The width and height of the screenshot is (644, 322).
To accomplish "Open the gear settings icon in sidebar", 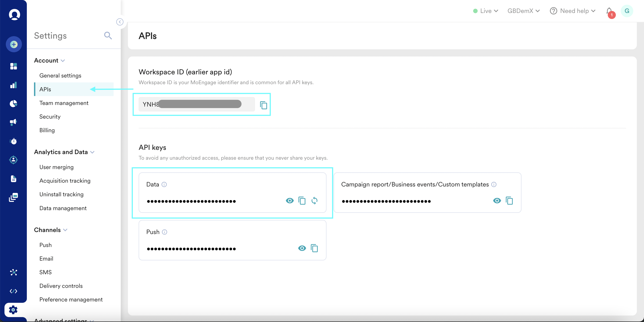I will [x=13, y=310].
